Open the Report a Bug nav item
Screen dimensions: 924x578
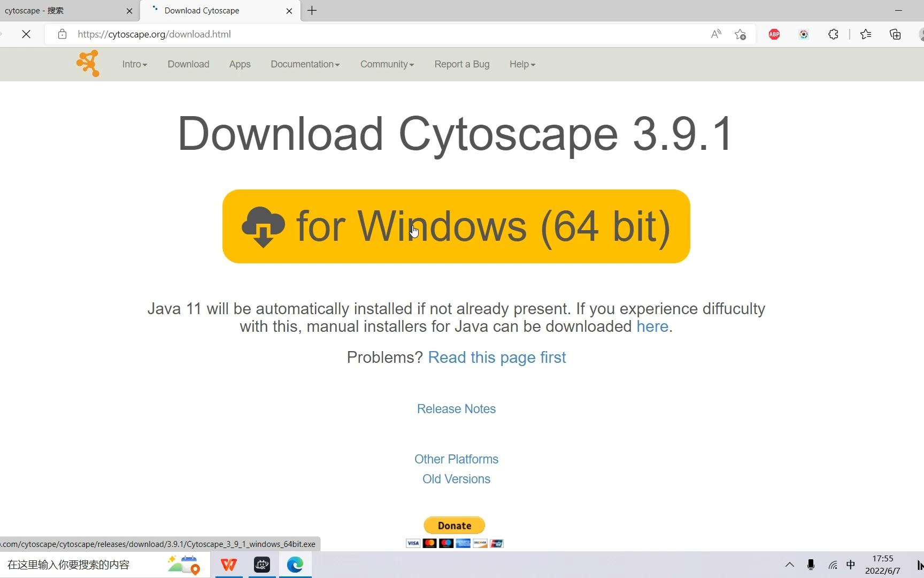462,64
